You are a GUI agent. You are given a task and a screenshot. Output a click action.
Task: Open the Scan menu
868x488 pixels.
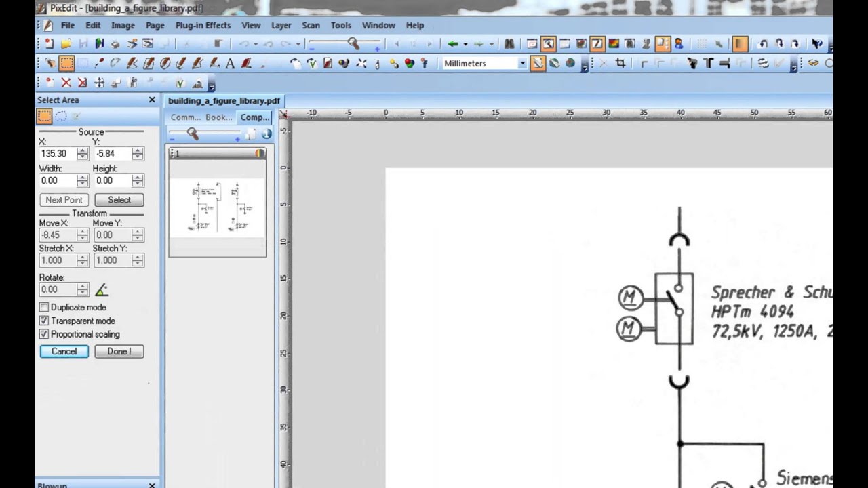311,25
